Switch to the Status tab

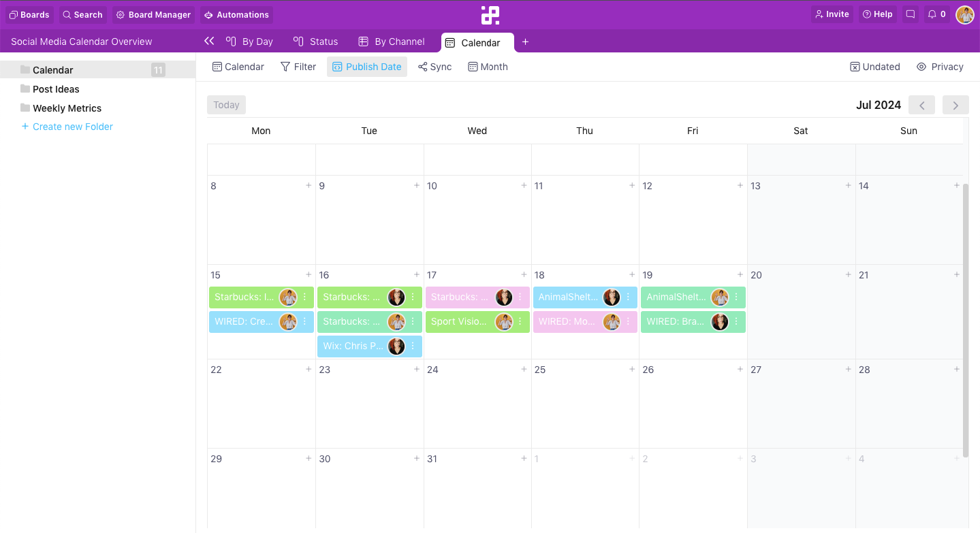(315, 42)
